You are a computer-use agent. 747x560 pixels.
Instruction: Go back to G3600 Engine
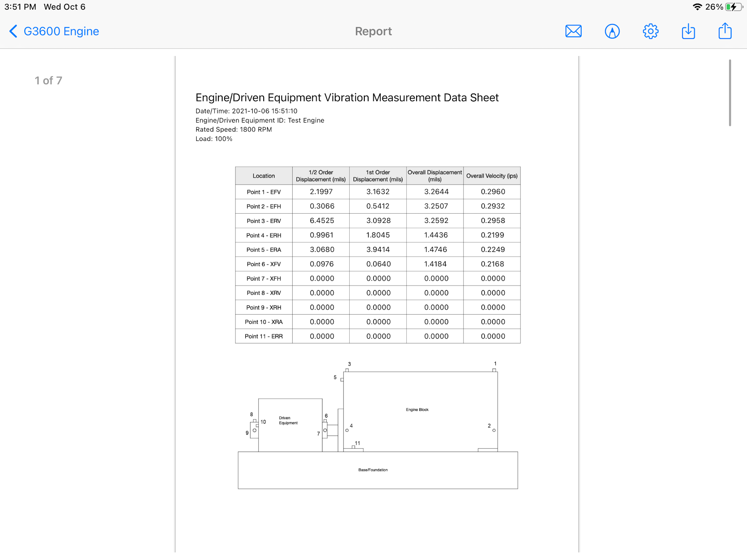[x=61, y=31]
